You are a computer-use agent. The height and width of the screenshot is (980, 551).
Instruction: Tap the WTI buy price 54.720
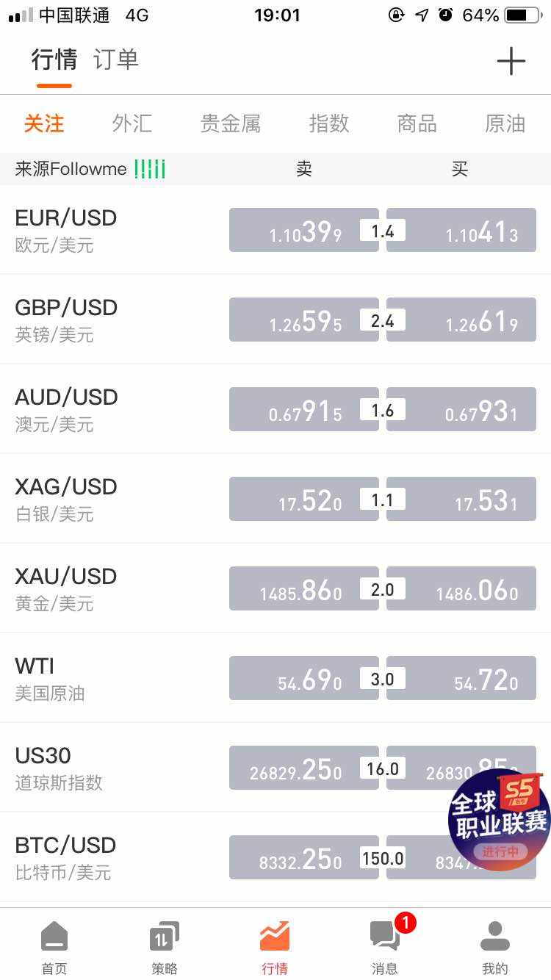461,678
